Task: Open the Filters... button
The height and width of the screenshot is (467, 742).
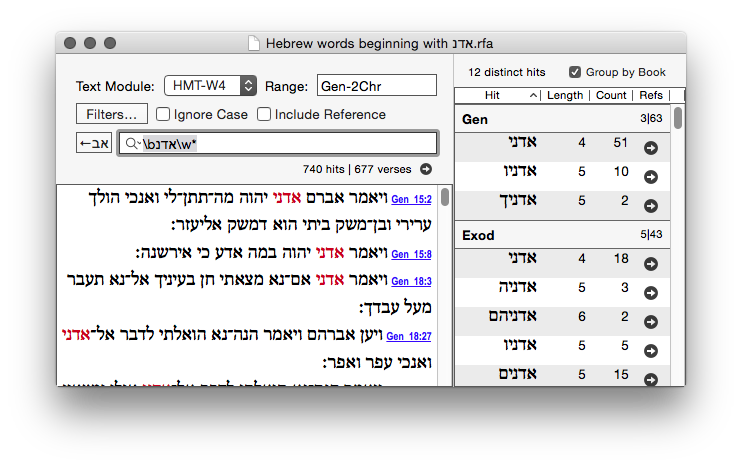Action: coord(112,114)
